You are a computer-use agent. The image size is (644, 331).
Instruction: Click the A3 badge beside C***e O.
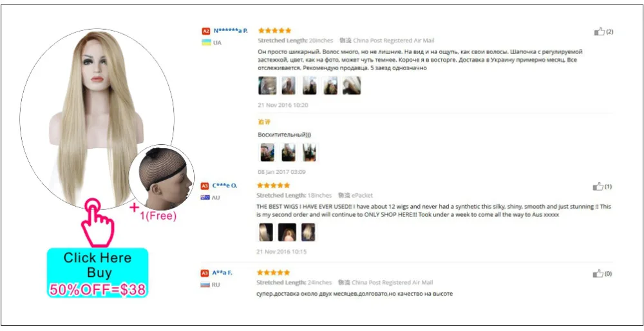[x=205, y=186]
